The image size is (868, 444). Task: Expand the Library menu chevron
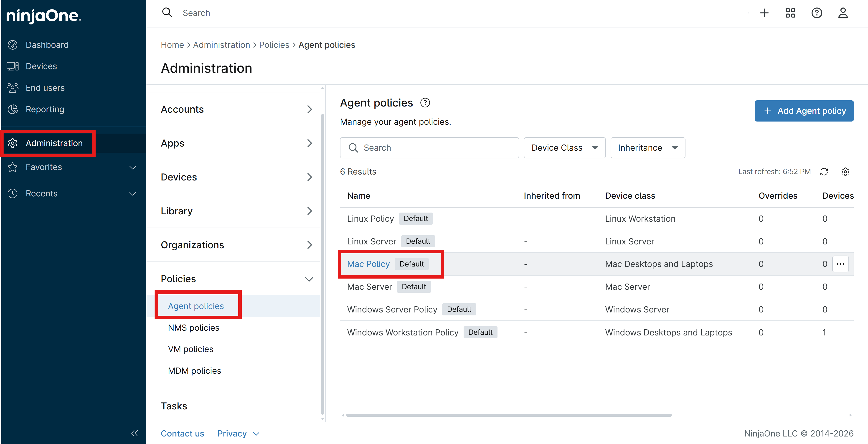pyautogui.click(x=309, y=211)
